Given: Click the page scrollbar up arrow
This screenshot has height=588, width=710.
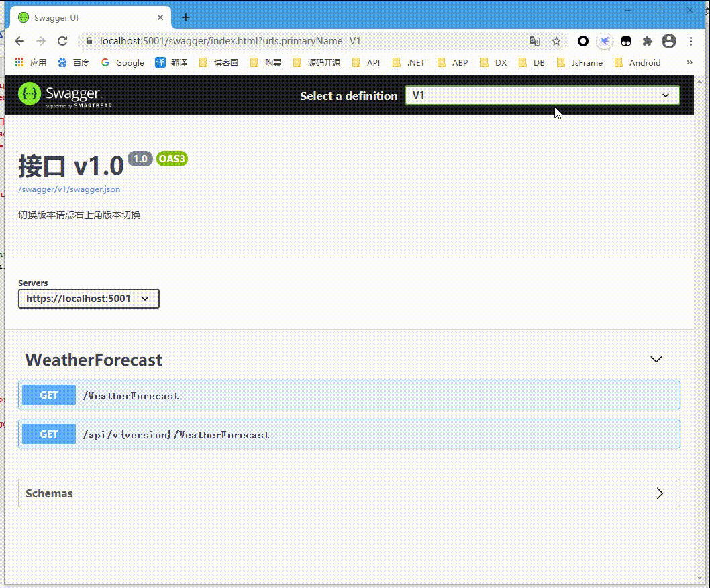Looking at the screenshot, I should coord(699,81).
